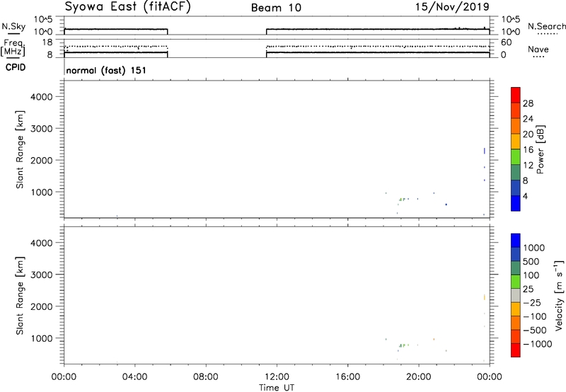Click the "N.Search" legend label
This screenshot has width=566, height=392.
tap(546, 26)
